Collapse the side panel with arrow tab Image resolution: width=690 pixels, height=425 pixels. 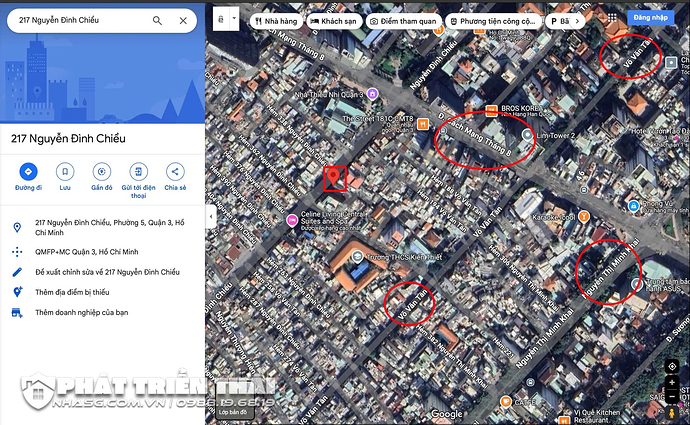point(211,216)
